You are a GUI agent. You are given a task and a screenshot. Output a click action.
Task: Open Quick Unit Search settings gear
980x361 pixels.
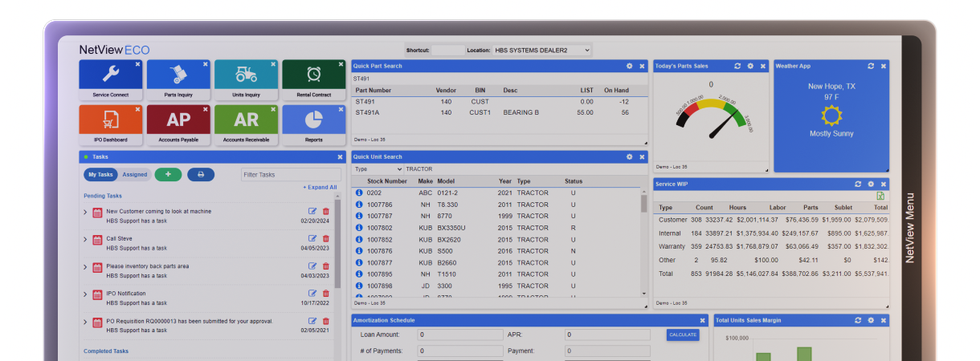tap(630, 156)
